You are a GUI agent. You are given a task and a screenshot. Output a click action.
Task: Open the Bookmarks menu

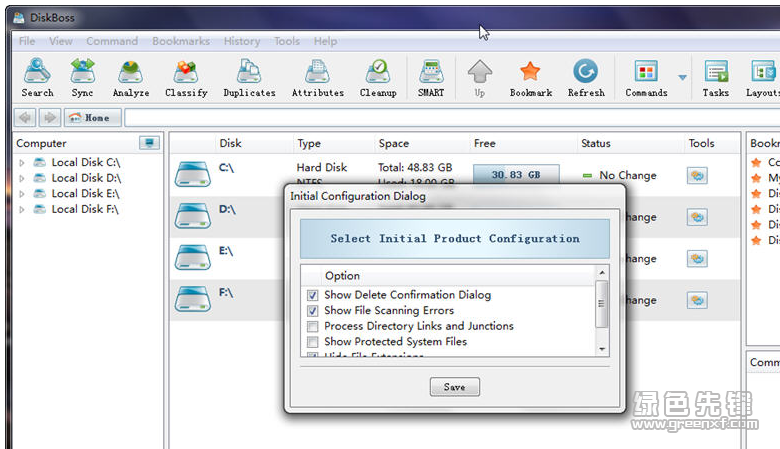(181, 41)
